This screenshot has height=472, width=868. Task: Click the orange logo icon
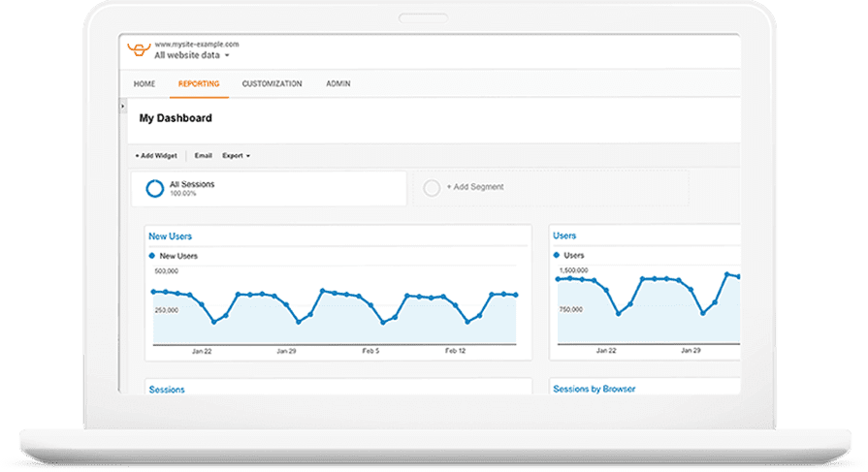pos(139,50)
